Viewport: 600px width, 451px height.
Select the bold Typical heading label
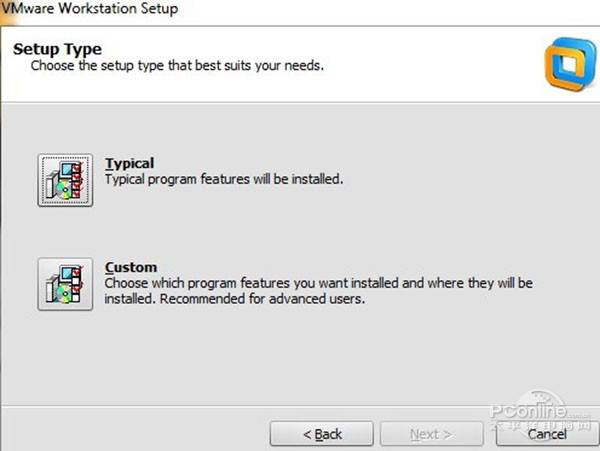coord(130,163)
